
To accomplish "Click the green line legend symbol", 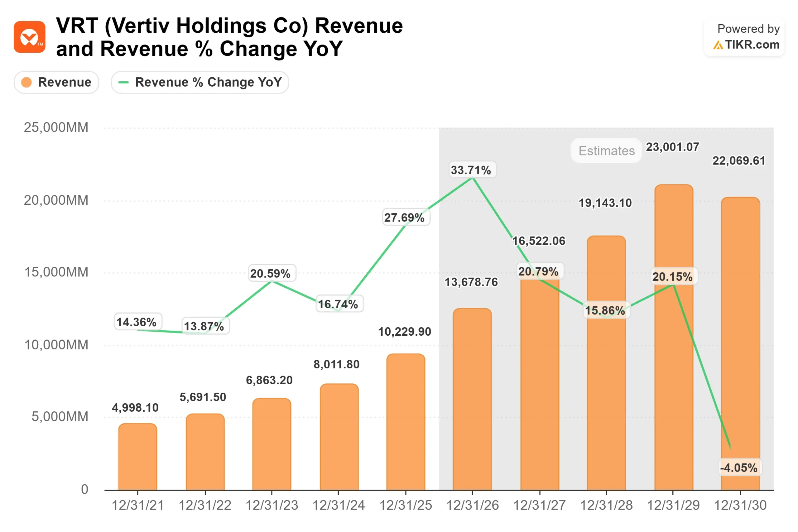I will coord(123,82).
